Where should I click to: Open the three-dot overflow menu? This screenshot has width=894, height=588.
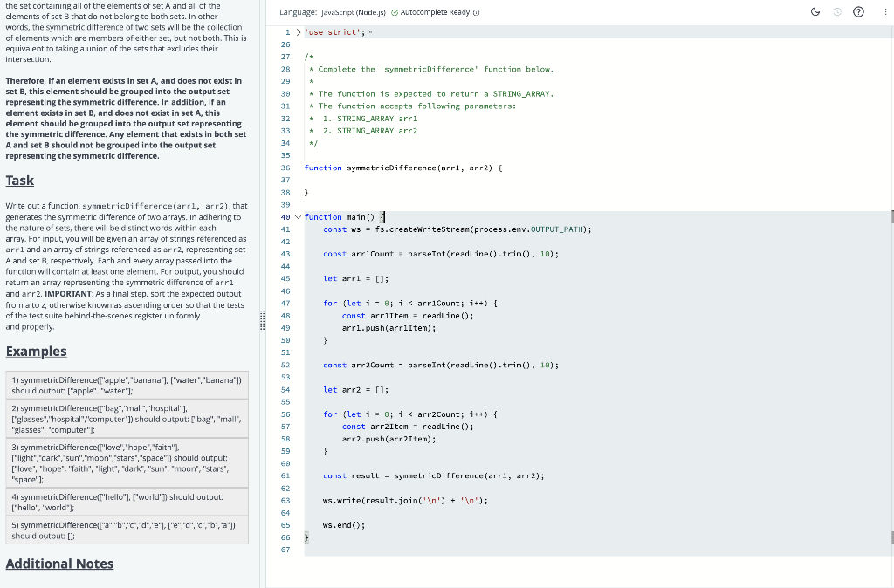coord(884,11)
